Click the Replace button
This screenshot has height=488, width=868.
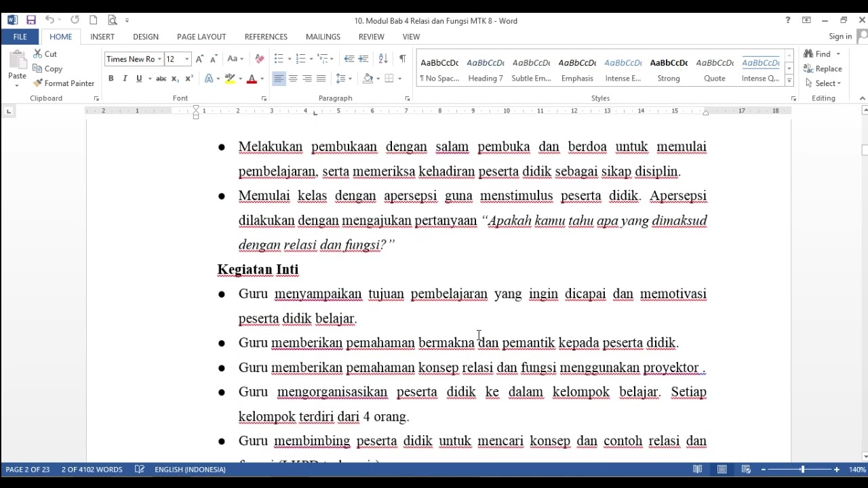[823, 69]
